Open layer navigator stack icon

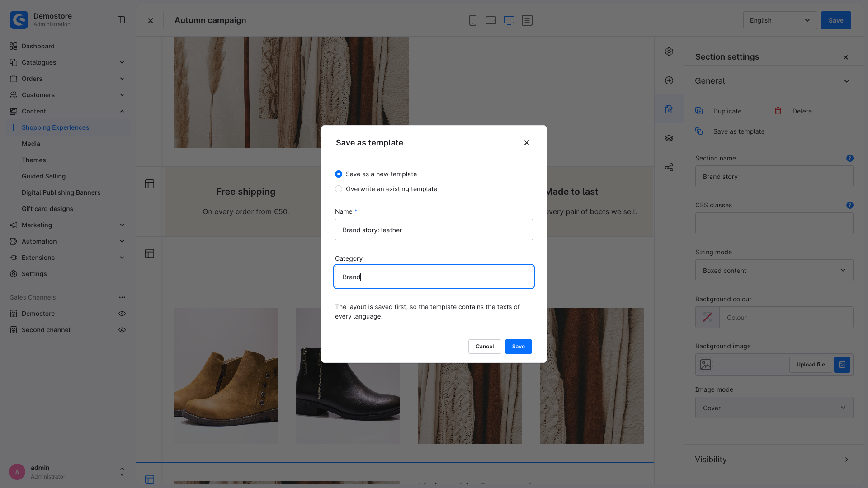(669, 138)
